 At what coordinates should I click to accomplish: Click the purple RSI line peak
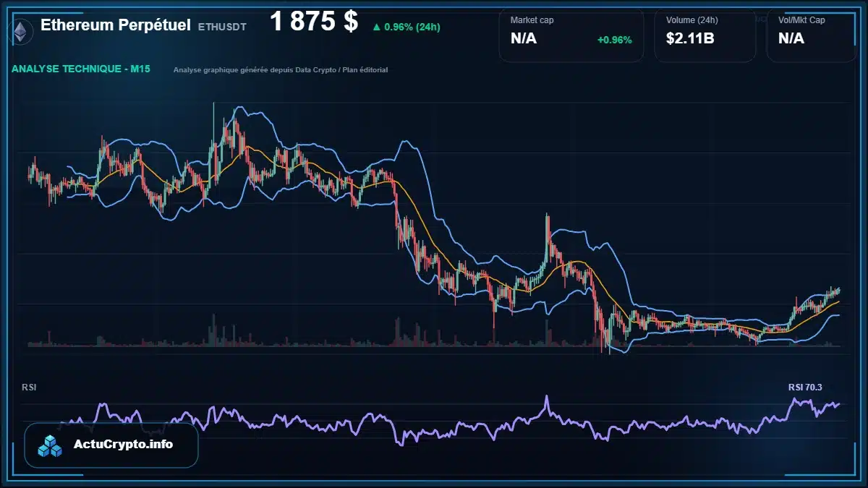547,398
